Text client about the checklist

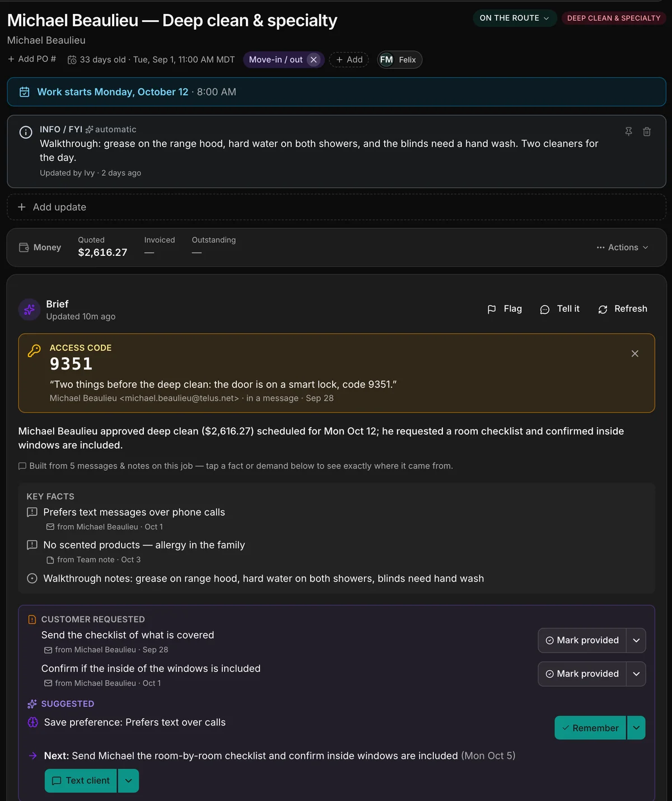pyautogui.click(x=81, y=781)
